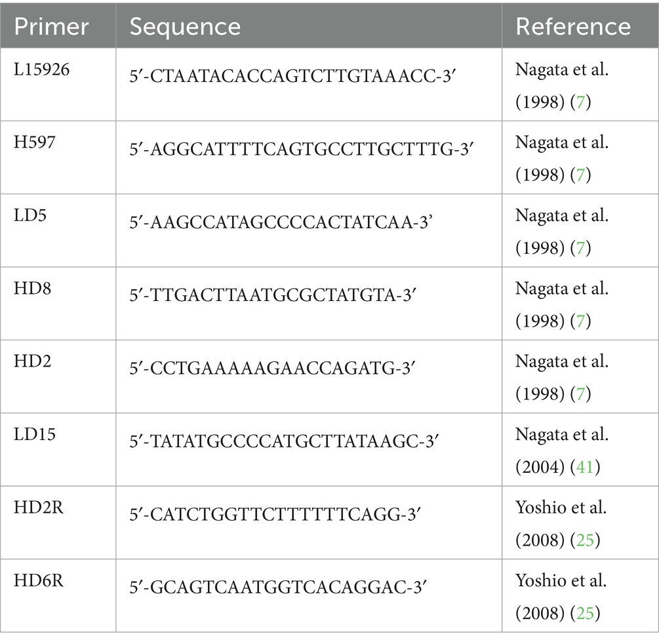Click the Sequence column header

pos(185,27)
